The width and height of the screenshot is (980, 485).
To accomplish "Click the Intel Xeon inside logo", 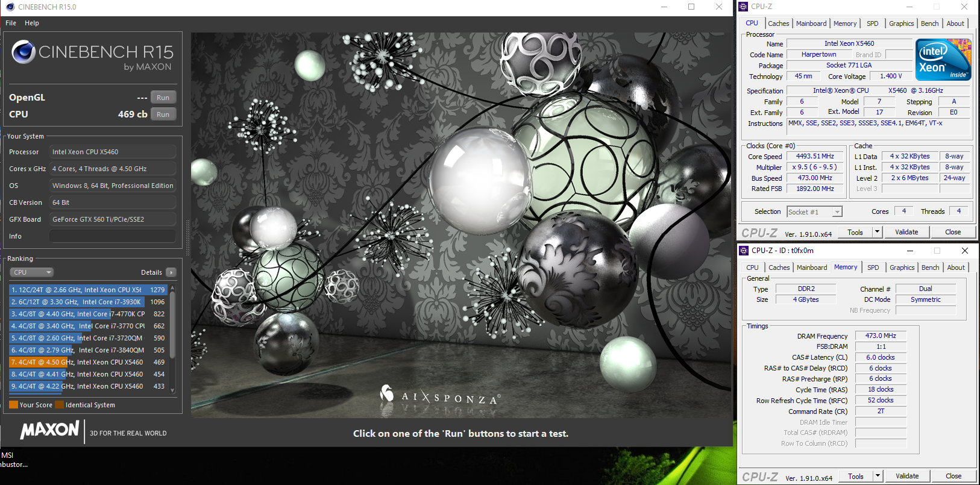I will tap(943, 60).
